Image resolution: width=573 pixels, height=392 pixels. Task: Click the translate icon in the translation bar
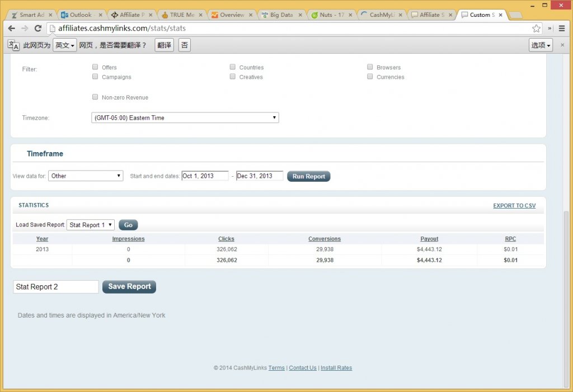tap(13, 45)
